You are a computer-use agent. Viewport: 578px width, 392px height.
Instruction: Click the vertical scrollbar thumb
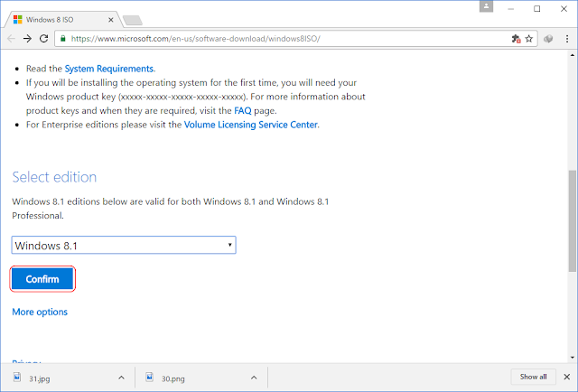[x=572, y=221]
